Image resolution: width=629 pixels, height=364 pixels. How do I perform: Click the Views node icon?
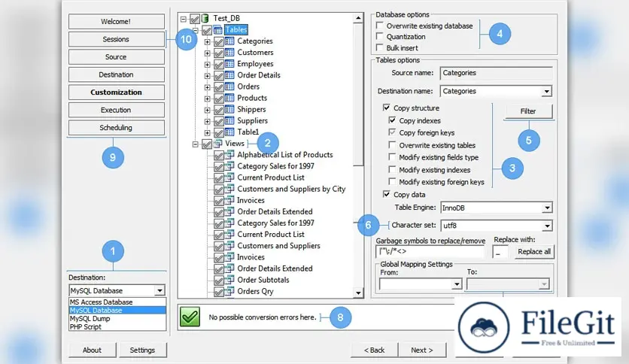tap(218, 144)
